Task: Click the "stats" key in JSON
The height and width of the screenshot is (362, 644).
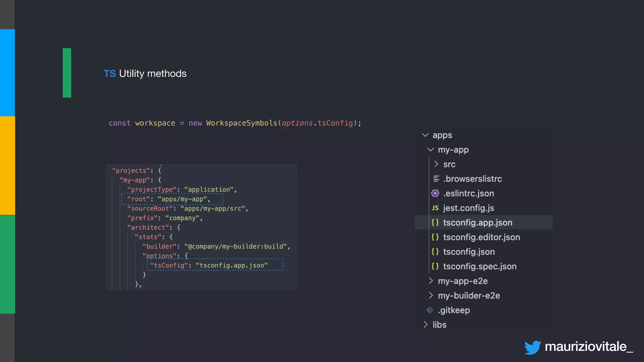Action: [148, 237]
